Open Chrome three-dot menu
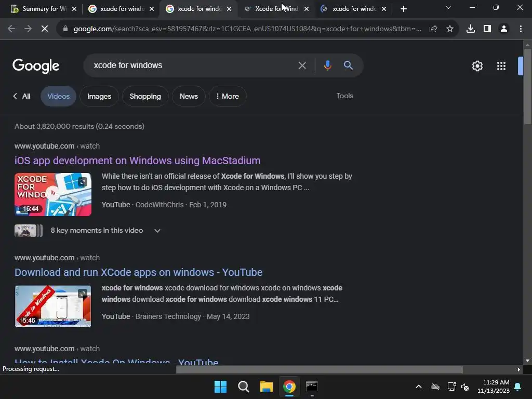The height and width of the screenshot is (399, 532). pos(521,29)
